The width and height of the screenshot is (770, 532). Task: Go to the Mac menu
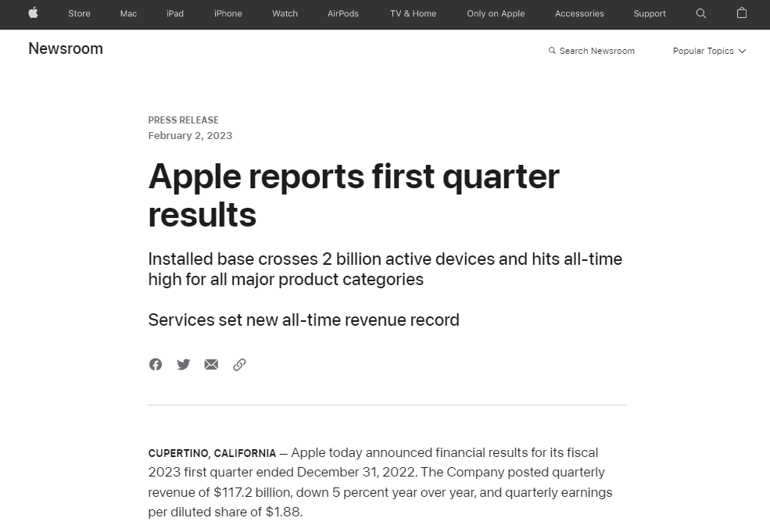coord(128,13)
